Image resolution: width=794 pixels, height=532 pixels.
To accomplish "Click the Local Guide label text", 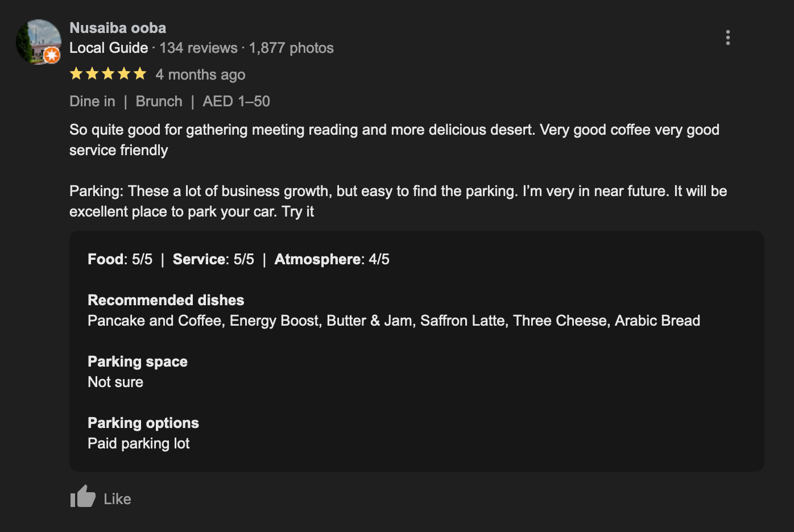I will pyautogui.click(x=109, y=48).
